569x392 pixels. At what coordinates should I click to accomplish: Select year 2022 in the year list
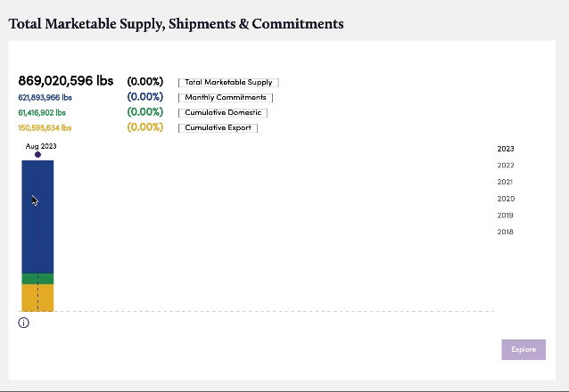point(506,166)
